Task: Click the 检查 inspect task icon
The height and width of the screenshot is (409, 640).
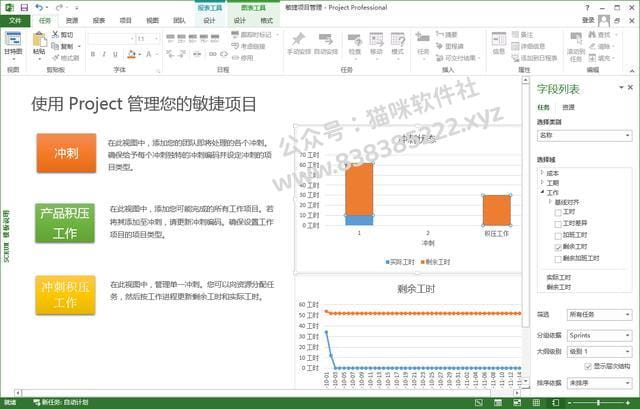Action: 355,40
